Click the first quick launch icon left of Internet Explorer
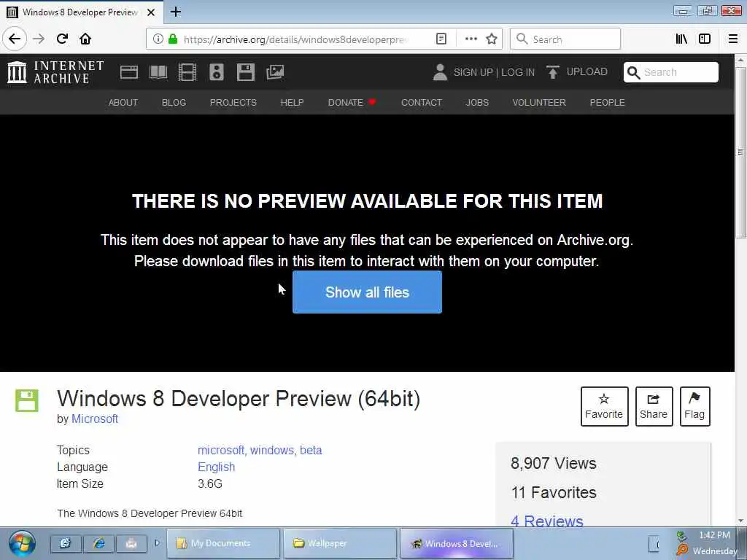Screen dimensions: 747x560 [x=66, y=543]
